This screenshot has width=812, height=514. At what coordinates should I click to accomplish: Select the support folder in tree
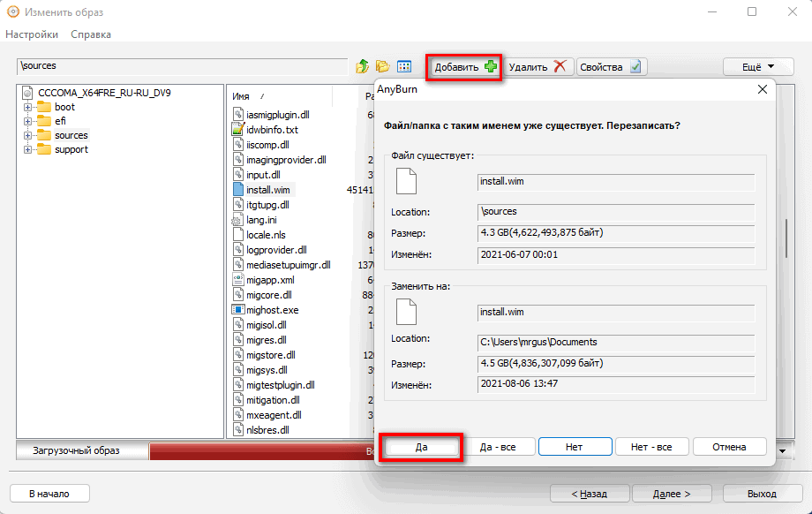coord(71,149)
